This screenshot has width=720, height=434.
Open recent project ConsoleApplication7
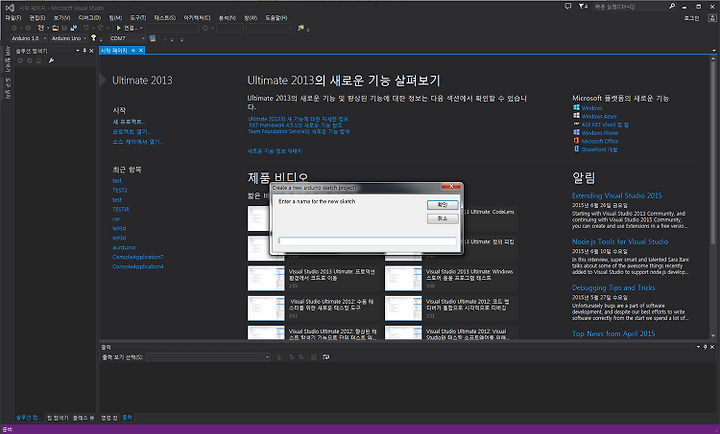[138, 257]
